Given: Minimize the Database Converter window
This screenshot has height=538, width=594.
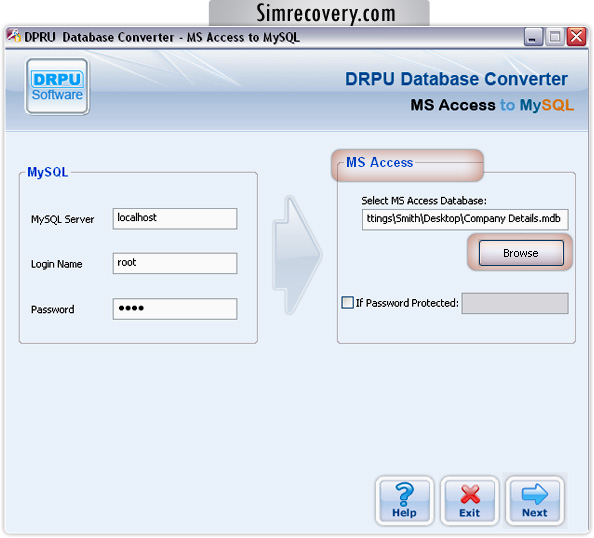Looking at the screenshot, I should [x=533, y=37].
